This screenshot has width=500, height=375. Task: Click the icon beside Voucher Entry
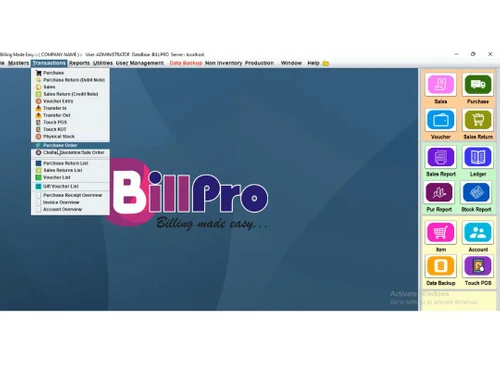coord(38,101)
